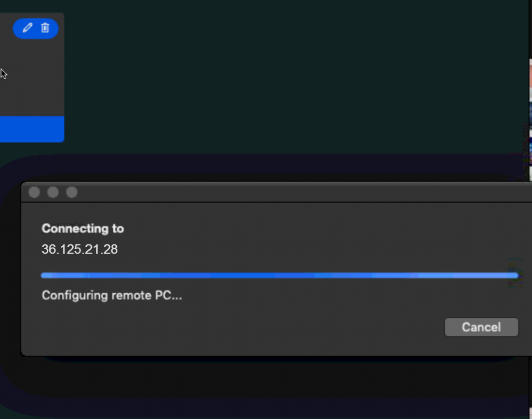Viewport: 532px width, 419px height.
Task: Cancel the connection to 36.125.21.28
Action: (x=481, y=327)
